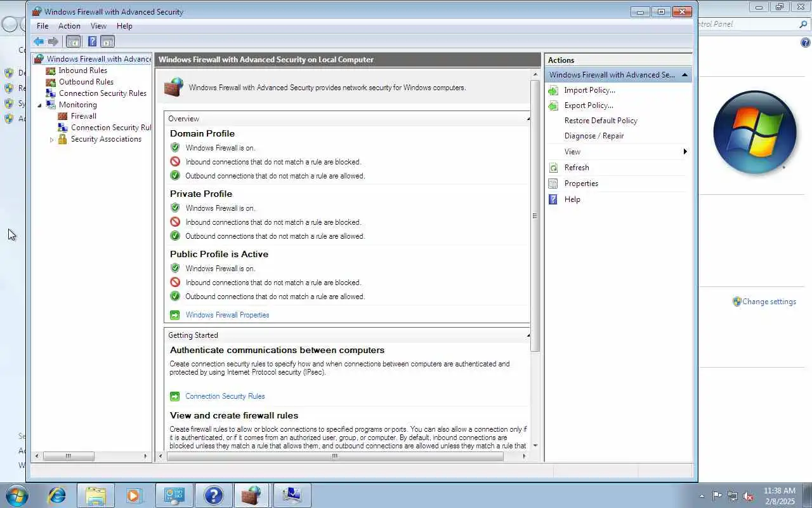Click the Help question icon in Actions pane
The height and width of the screenshot is (508, 812).
point(553,199)
